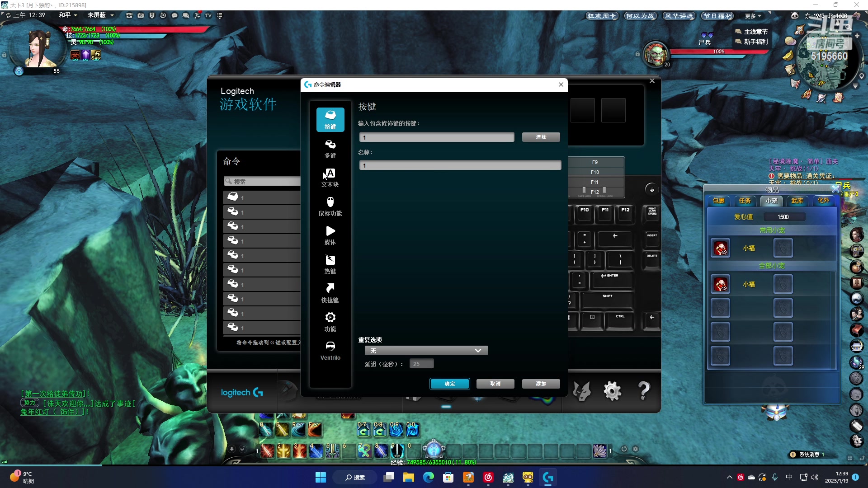This screenshot has width=868, height=488.
Task: Select the 热键 hotkey command type
Action: [330, 264]
